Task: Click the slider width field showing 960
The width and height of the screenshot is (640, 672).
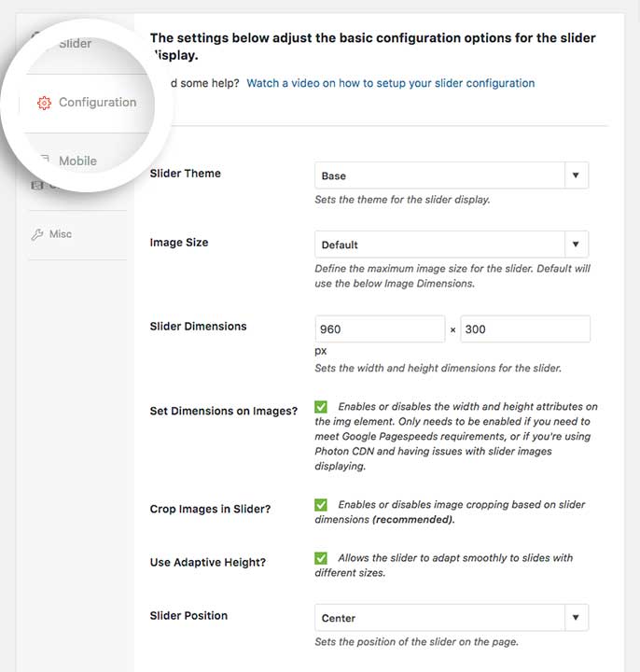Action: click(x=380, y=329)
